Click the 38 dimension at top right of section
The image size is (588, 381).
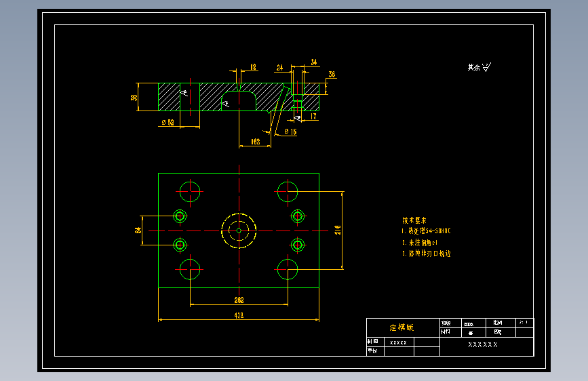click(x=332, y=75)
